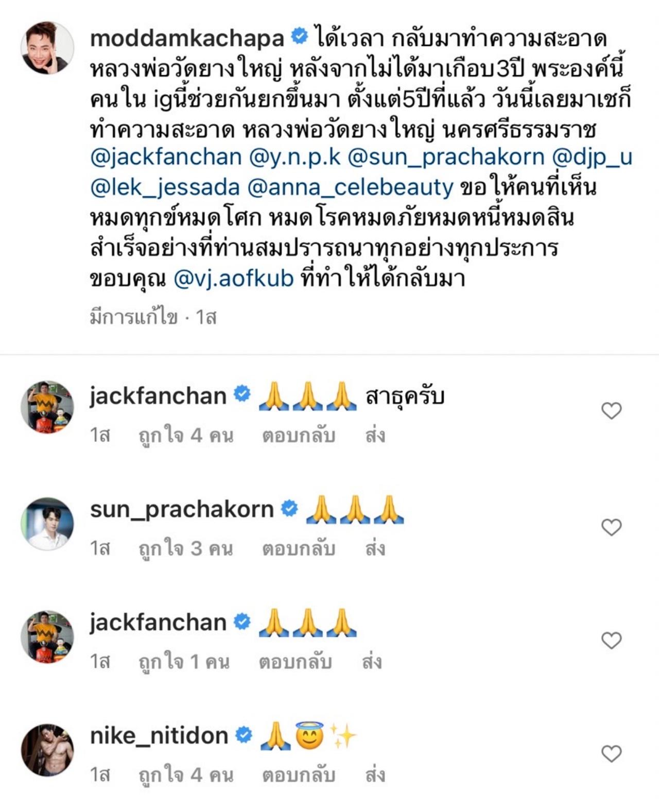Tap heart icon on nike_nitidon comment
The height and width of the screenshot is (812, 659).
(612, 753)
